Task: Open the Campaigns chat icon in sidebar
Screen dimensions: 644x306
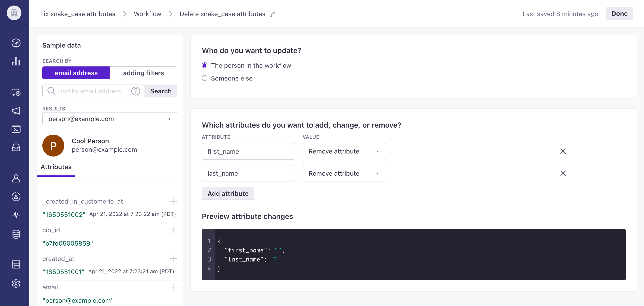Action: (16, 92)
